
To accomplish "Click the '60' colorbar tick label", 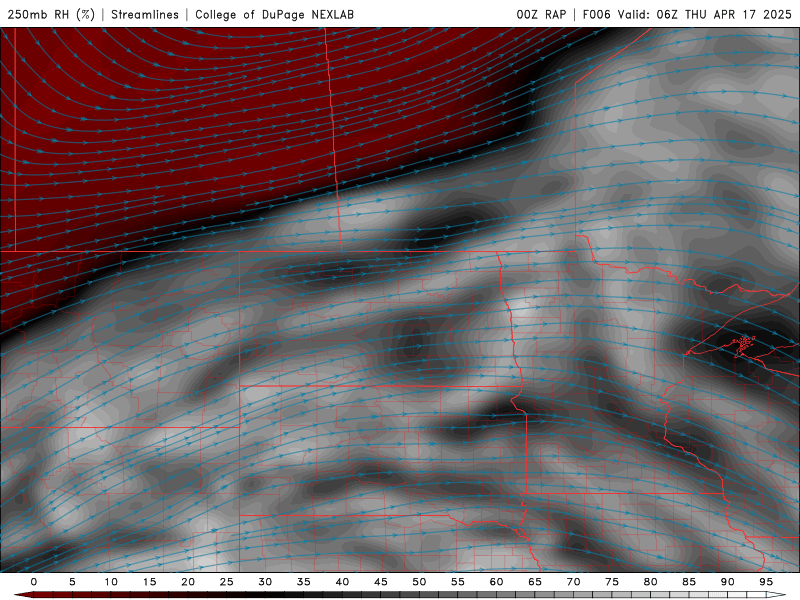I will (x=496, y=582).
